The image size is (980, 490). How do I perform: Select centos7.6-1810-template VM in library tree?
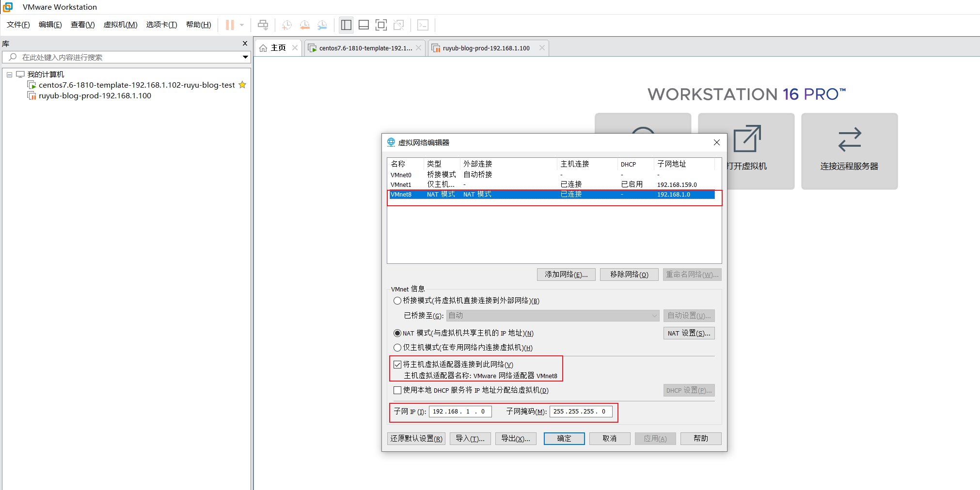click(x=137, y=85)
